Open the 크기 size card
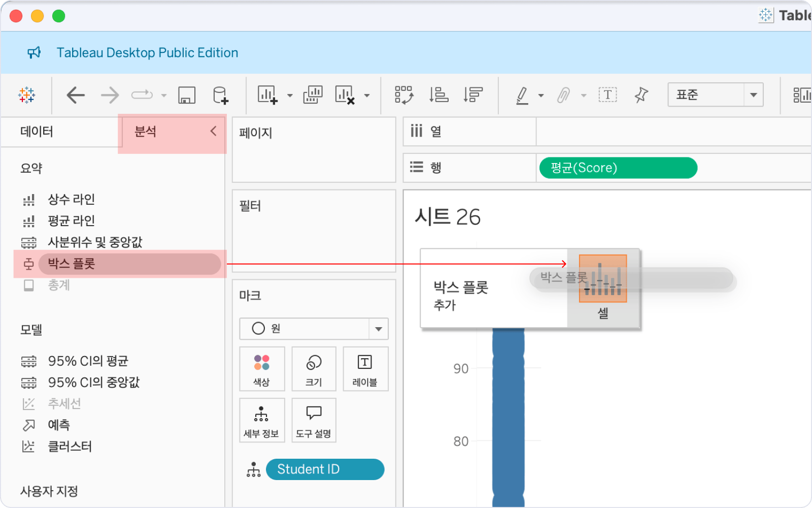Screen dimensions: 812x508 click(314, 369)
